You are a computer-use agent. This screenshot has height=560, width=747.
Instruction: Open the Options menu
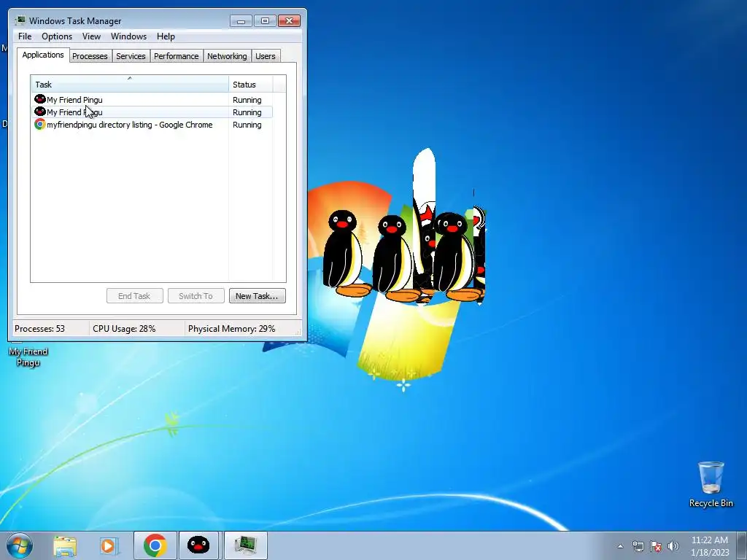pyautogui.click(x=57, y=36)
